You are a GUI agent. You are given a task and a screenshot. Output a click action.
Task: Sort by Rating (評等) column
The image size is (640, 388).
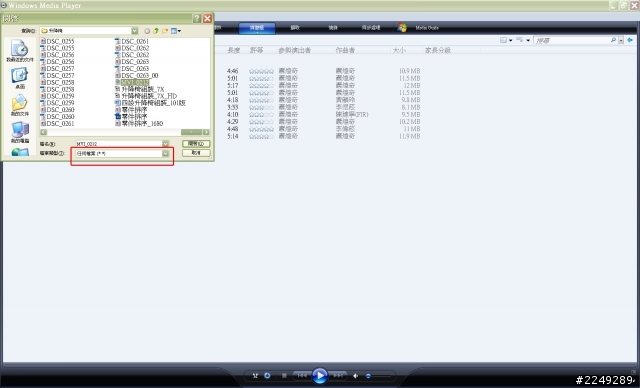pos(256,50)
